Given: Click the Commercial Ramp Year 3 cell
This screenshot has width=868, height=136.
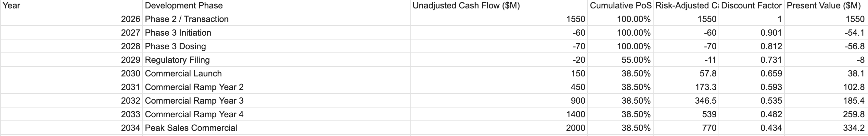Looking at the screenshot, I should (276, 101).
